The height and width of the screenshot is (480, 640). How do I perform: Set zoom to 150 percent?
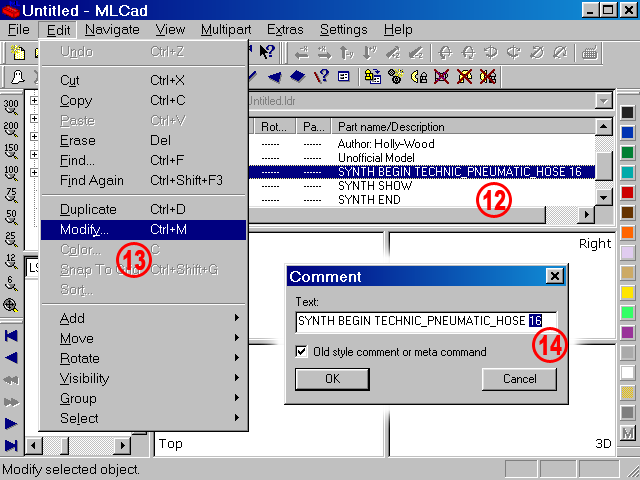pos(11,151)
